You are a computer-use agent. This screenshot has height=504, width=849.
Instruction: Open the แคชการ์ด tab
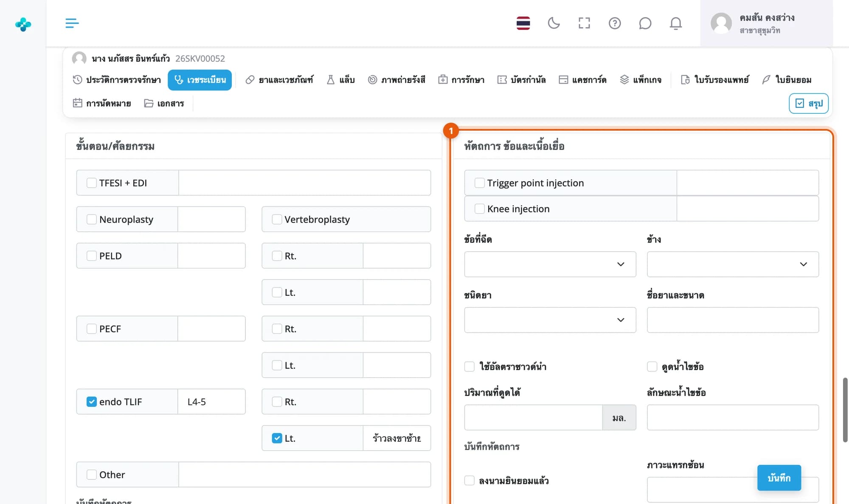tap(582, 80)
